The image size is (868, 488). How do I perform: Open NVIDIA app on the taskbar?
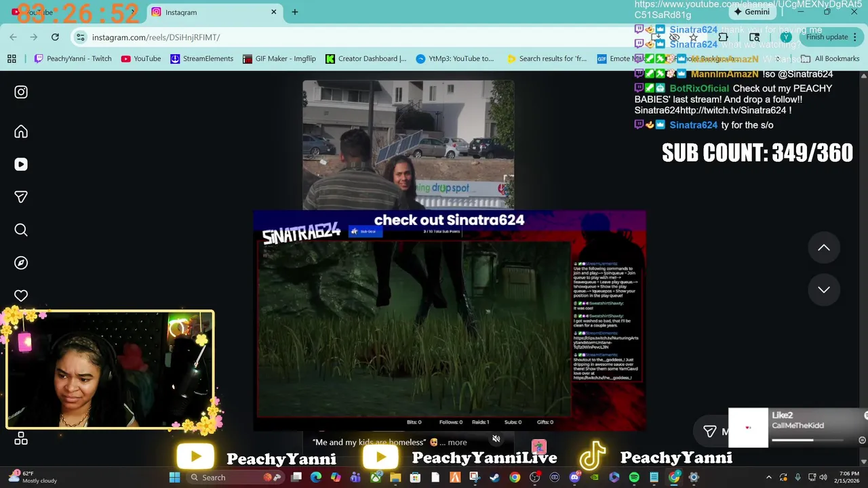(x=594, y=478)
